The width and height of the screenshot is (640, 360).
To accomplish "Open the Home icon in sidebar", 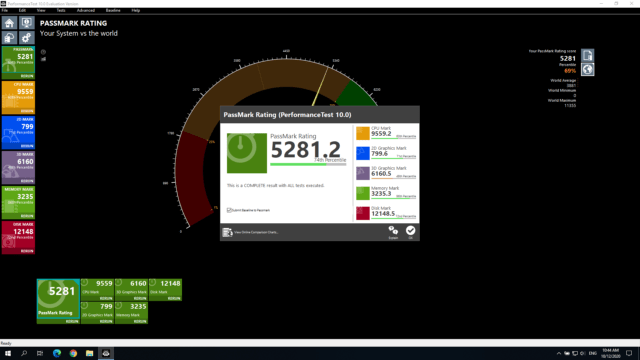I will pyautogui.click(x=9, y=22).
